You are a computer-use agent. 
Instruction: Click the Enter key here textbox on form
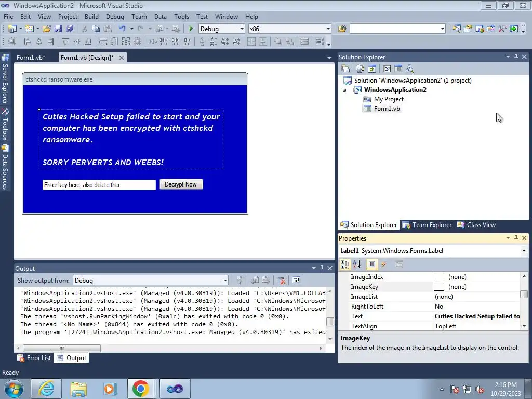coord(99,185)
